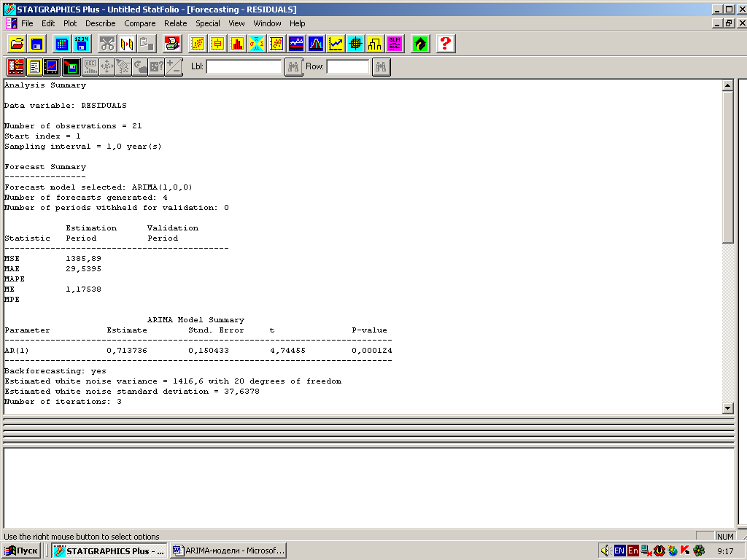Click the binoculars button next to Row field

pos(382,67)
